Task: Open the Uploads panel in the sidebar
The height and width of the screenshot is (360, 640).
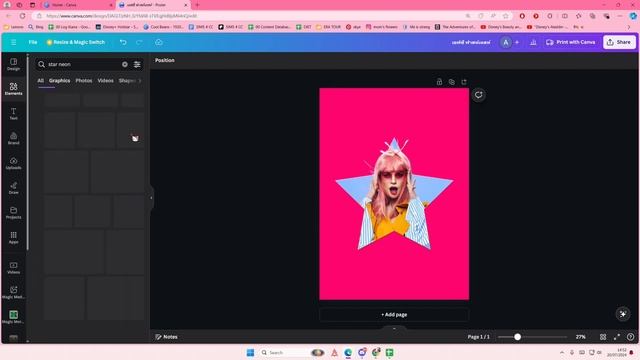Action: pos(13,163)
